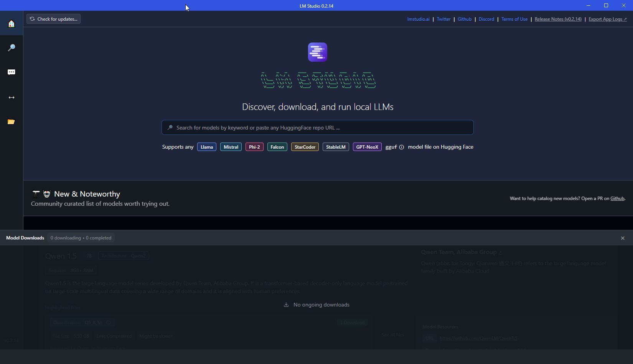
Task: Click the Mistral architecture tag
Action: click(x=231, y=147)
